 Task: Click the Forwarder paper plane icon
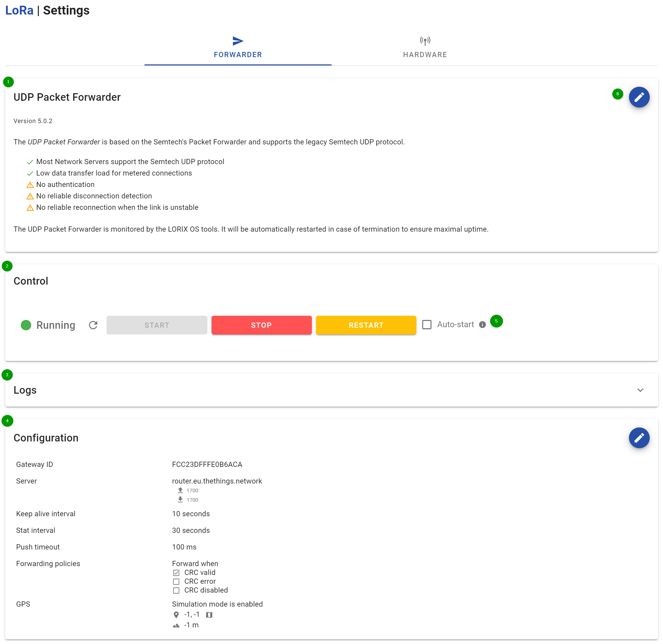238,41
